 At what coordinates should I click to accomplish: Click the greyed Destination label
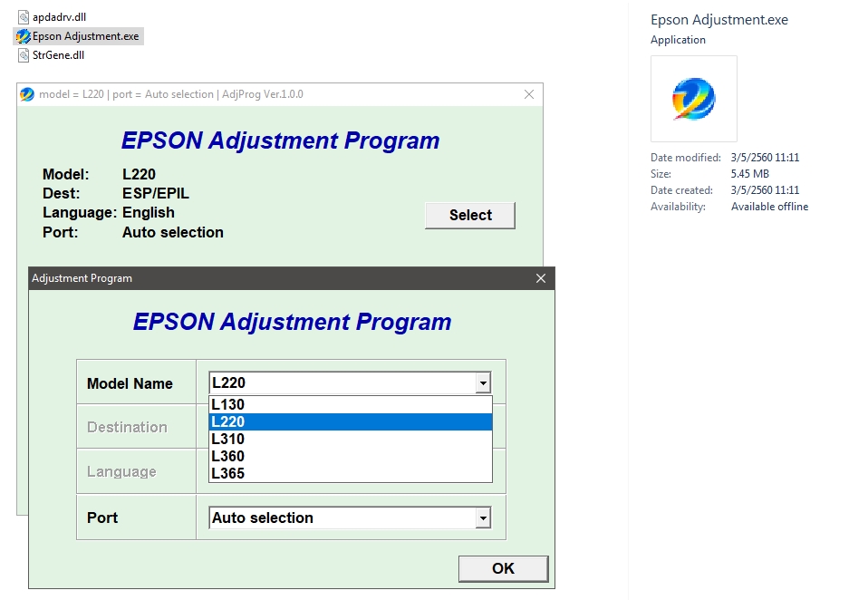127,427
